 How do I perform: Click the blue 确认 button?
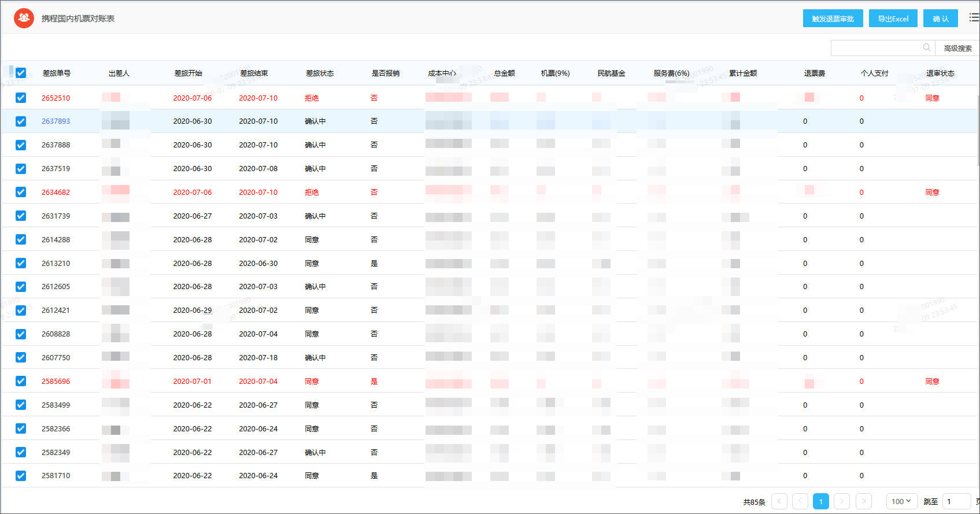click(940, 19)
